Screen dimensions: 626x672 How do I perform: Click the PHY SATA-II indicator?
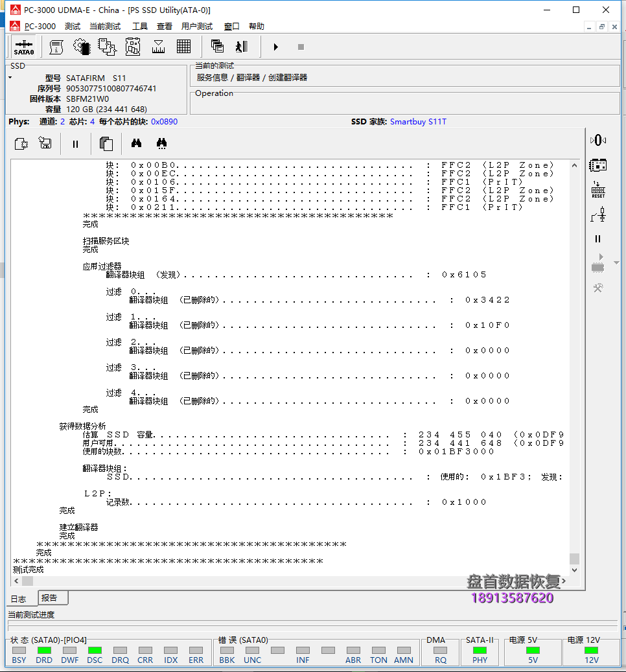click(x=480, y=651)
